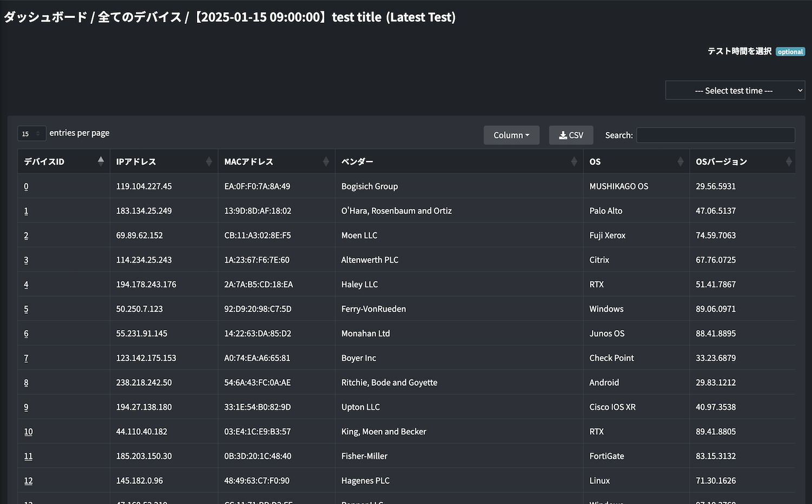Viewport: 812px width, 504px height.
Task: Open 全てのデバイス breadcrumb link
Action: point(139,17)
